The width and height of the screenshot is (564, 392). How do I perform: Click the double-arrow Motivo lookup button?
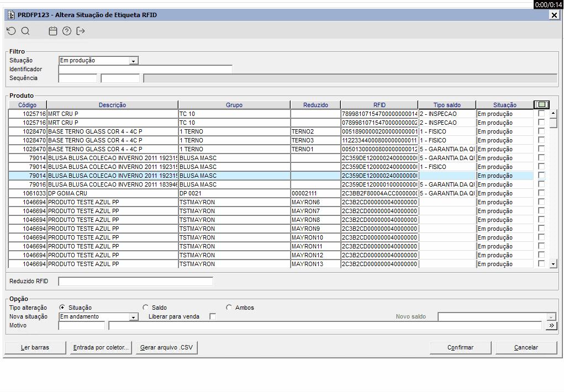pos(551,325)
